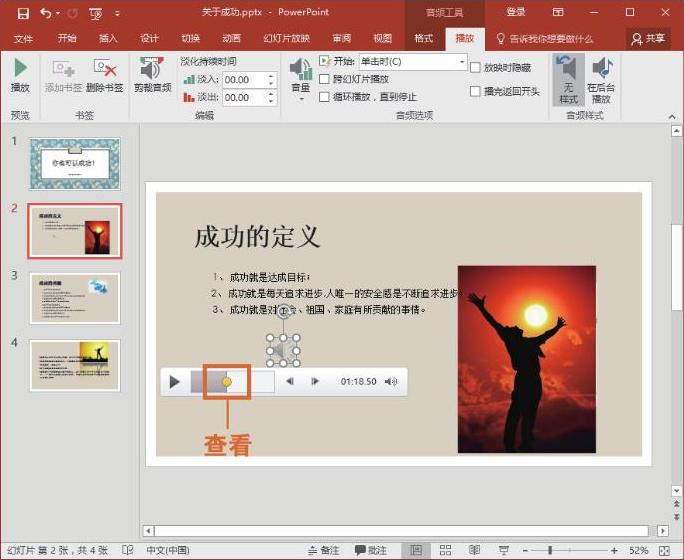Click the 在后台播放 audio style icon

click(601, 80)
